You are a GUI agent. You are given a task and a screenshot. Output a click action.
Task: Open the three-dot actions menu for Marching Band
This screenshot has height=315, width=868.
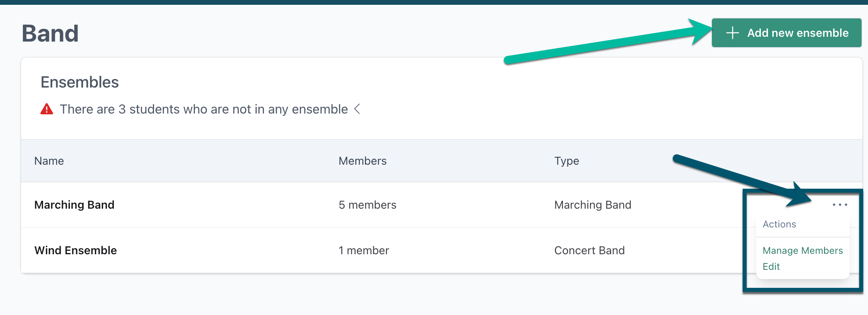[x=840, y=205]
